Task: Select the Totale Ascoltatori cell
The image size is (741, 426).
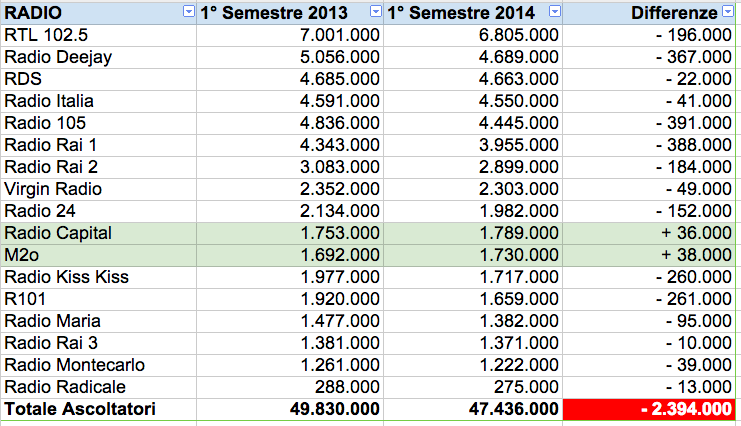Action: click(x=98, y=409)
